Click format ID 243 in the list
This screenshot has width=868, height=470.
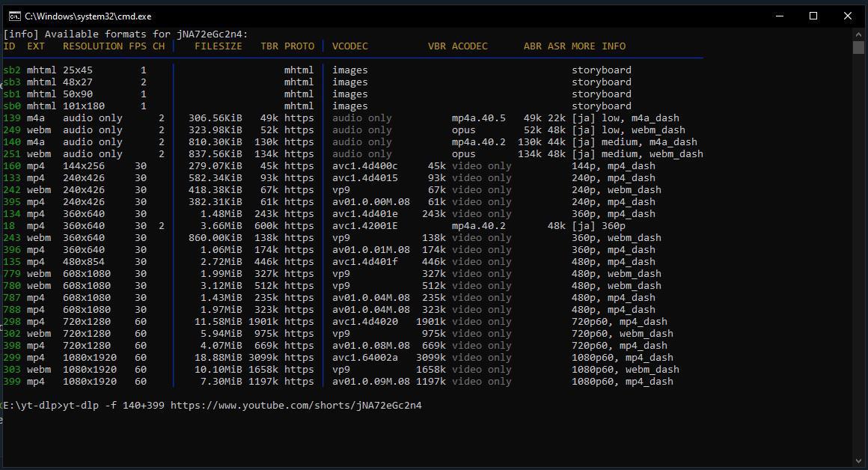click(x=12, y=238)
